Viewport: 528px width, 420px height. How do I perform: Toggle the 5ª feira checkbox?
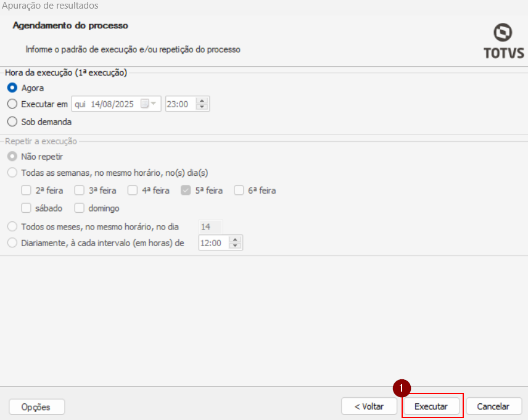coord(186,191)
